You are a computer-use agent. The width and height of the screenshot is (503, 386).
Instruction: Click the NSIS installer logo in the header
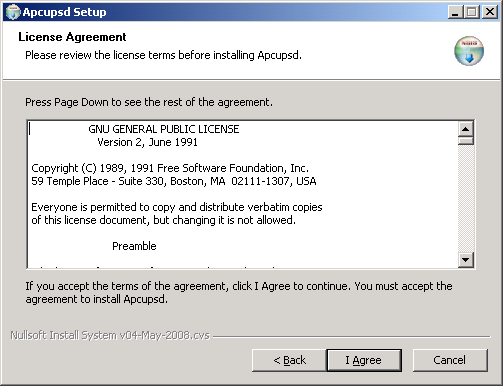point(469,51)
